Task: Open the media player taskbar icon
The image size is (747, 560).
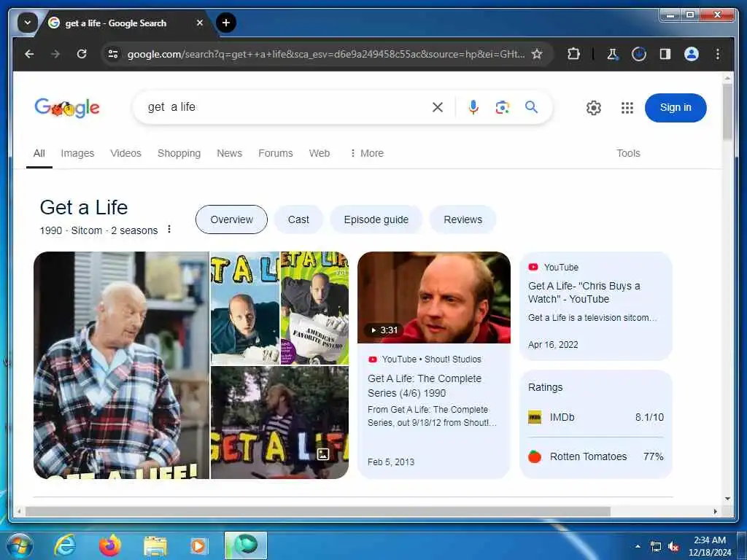Action: point(198,546)
